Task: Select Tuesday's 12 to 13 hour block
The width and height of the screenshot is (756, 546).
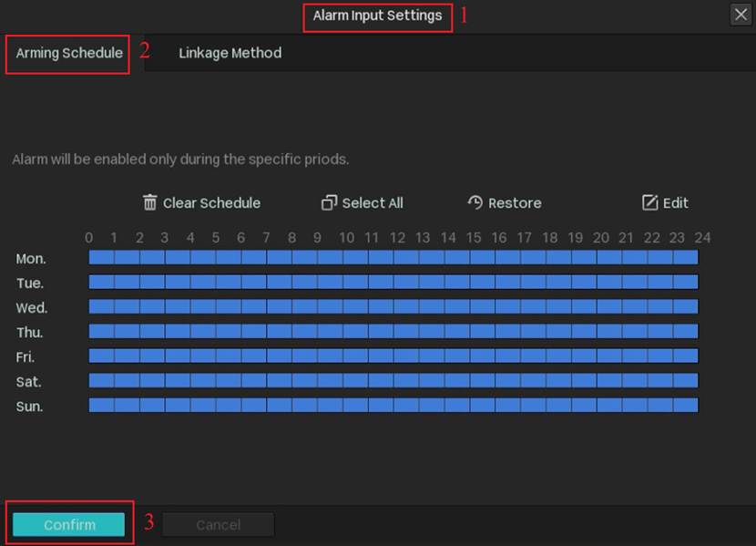Action: tap(406, 283)
